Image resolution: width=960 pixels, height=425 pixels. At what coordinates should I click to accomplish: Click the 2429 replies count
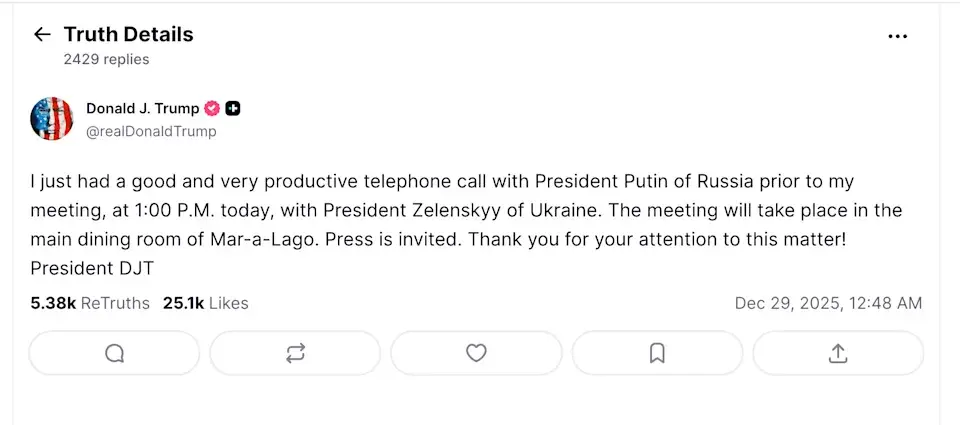[x=106, y=59]
